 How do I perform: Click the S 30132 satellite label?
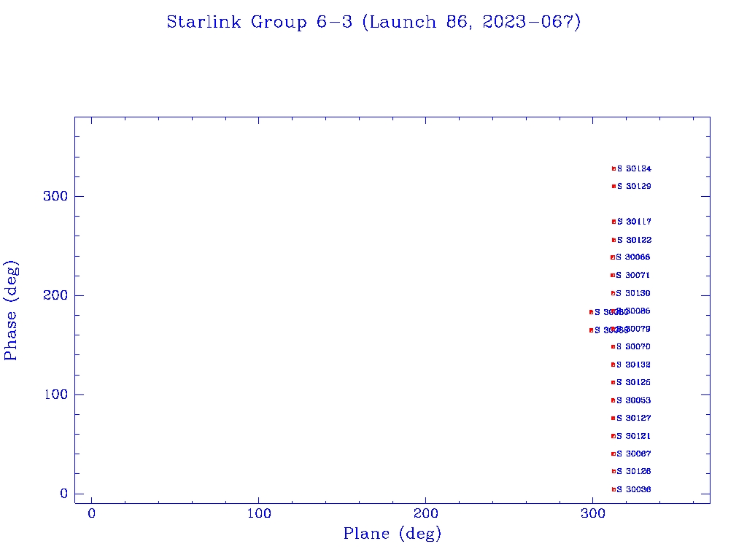(633, 365)
